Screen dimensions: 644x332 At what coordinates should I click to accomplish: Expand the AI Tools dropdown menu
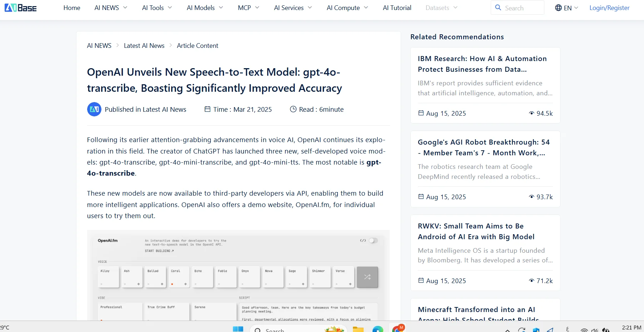click(157, 8)
